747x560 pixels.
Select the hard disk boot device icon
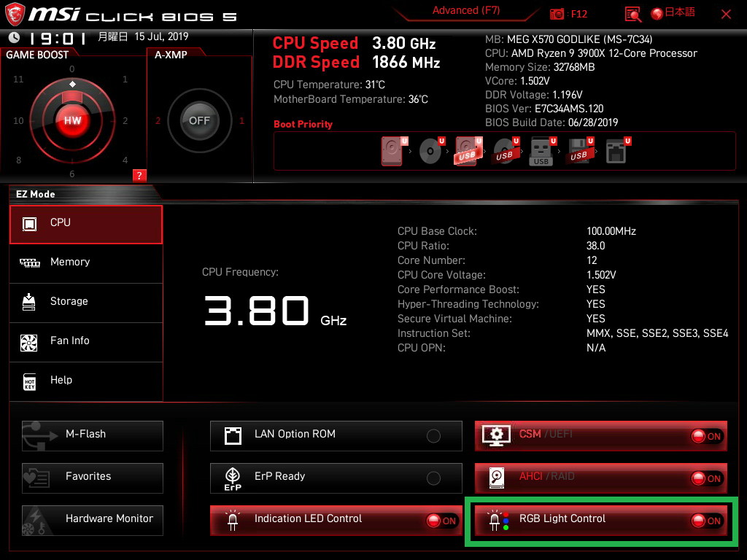coord(393,151)
